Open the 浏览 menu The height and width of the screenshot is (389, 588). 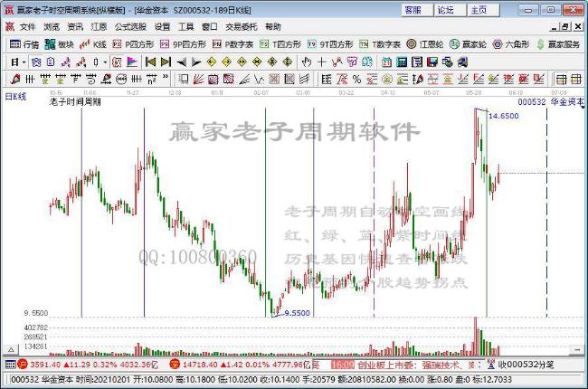pos(52,26)
